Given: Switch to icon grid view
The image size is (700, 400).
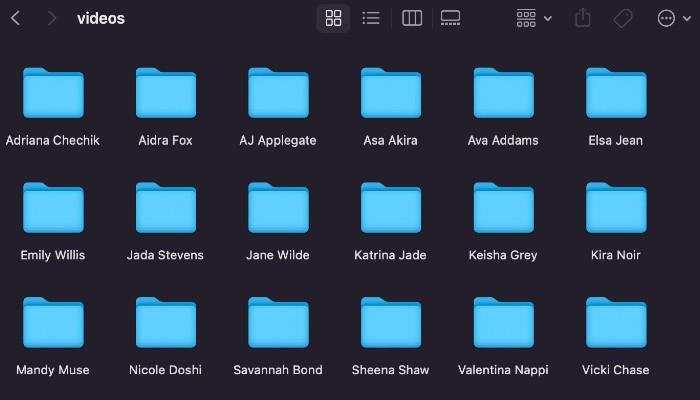Looking at the screenshot, I should (333, 18).
